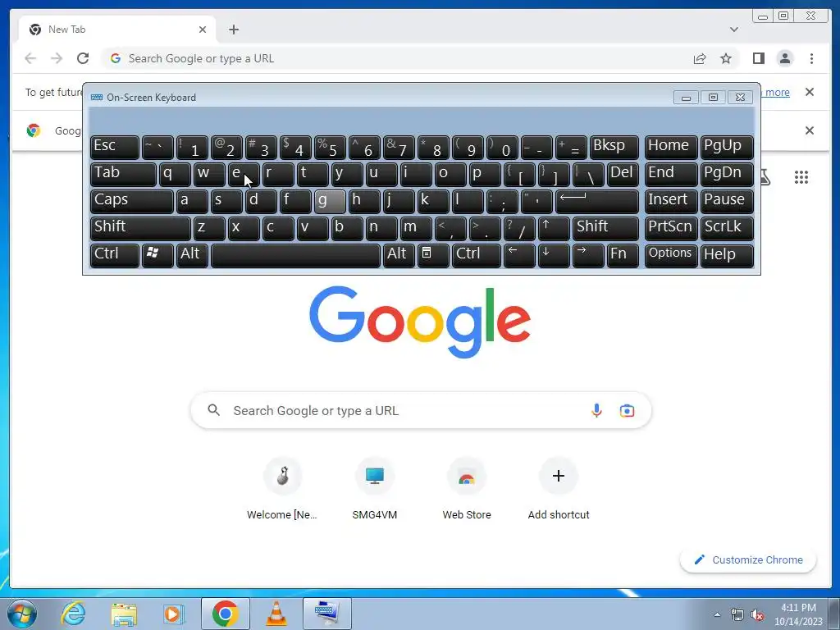The image size is (840, 630).
Task: Click the Bksp key
Action: pyautogui.click(x=614, y=147)
